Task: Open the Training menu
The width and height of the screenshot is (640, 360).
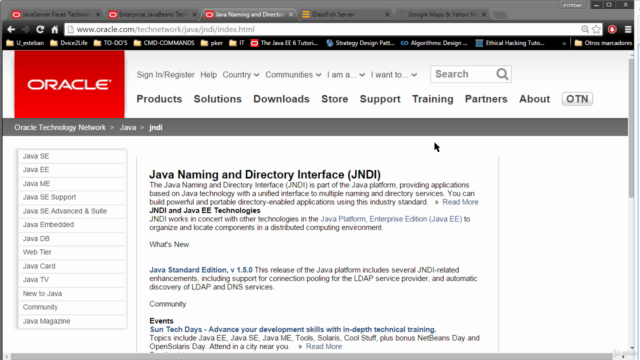Action: pyautogui.click(x=433, y=99)
